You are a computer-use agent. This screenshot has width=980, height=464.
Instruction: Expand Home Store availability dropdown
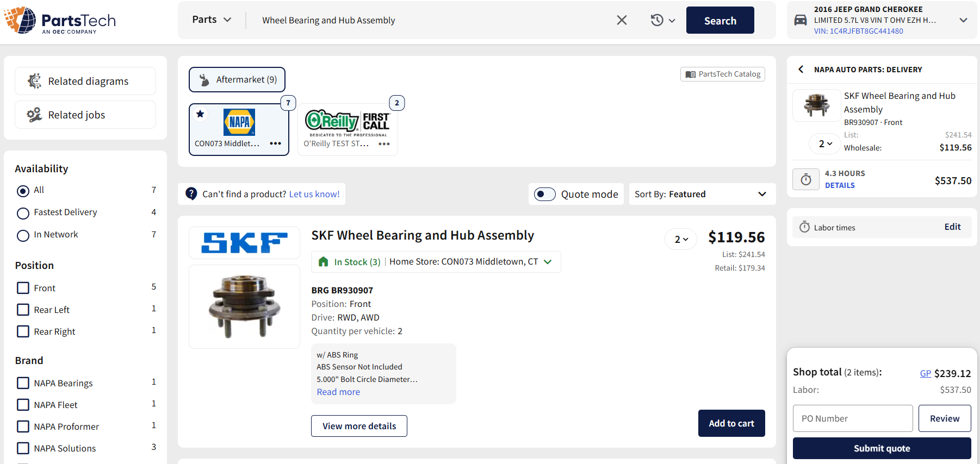[x=548, y=262]
